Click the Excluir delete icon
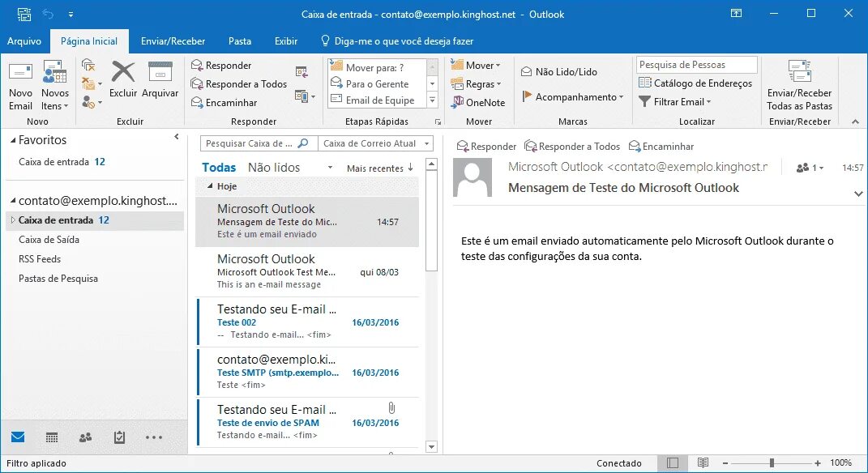The image size is (868, 473). coord(123,79)
